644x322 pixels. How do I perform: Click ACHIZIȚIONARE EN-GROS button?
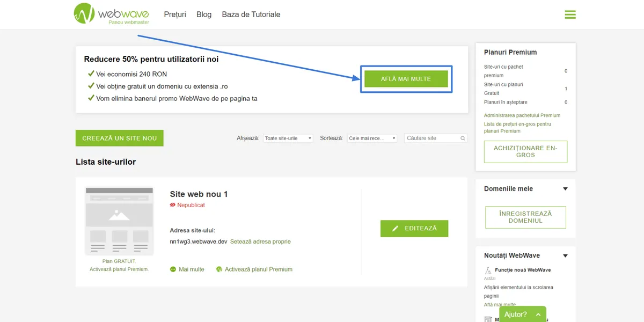pos(525,152)
